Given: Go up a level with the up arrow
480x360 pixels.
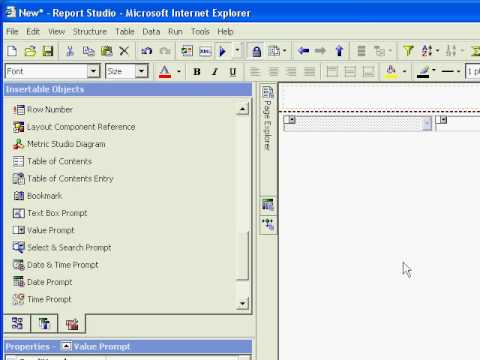Looking at the screenshot, I should point(339,51).
